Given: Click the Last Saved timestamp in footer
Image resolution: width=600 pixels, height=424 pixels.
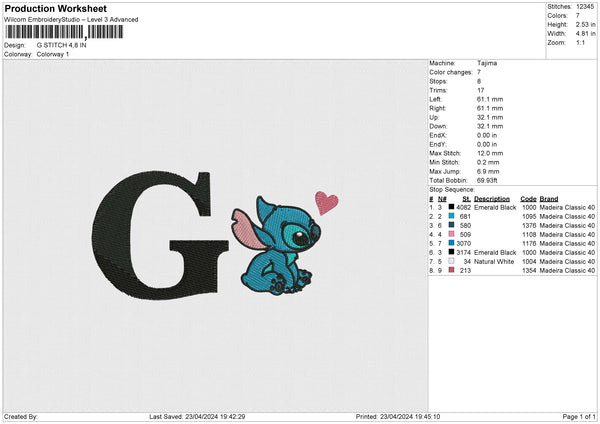Looking at the screenshot, I should (197, 417).
